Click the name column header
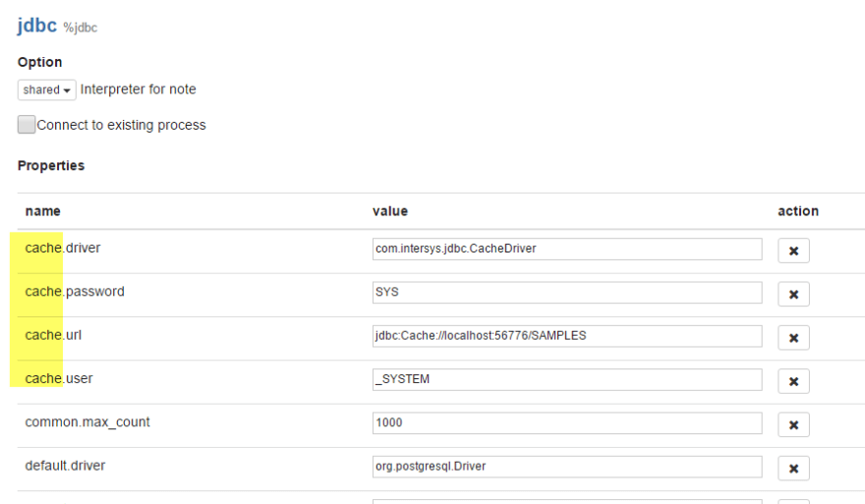Screen dimensions: 865x504 (x=43, y=211)
